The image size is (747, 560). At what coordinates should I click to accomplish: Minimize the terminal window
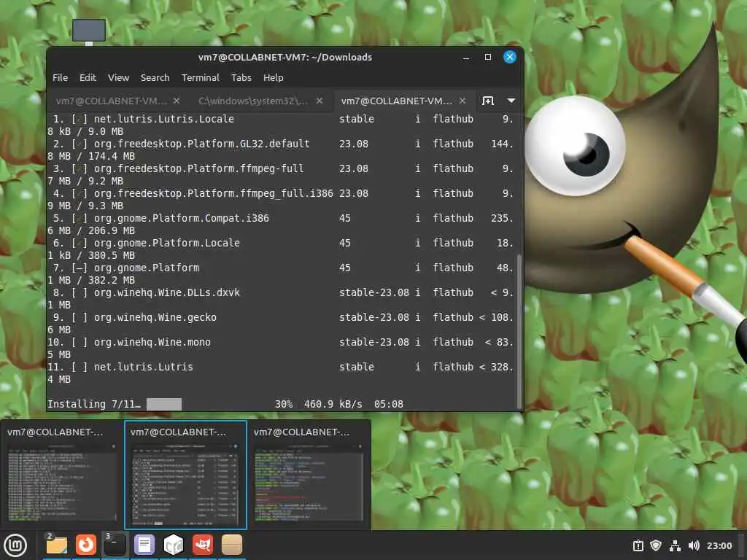[x=466, y=57]
